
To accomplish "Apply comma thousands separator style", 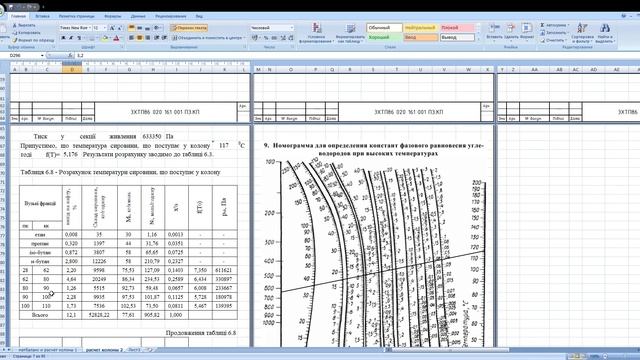I will [274, 38].
